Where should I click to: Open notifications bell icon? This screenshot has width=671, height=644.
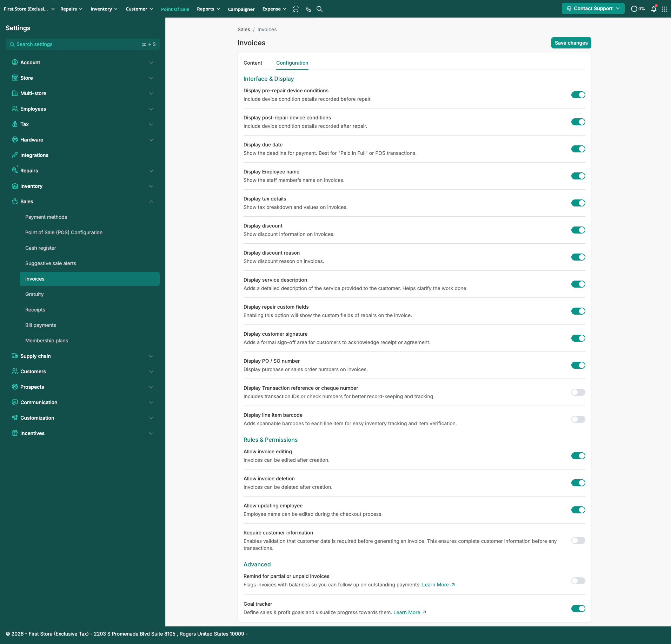coord(653,9)
